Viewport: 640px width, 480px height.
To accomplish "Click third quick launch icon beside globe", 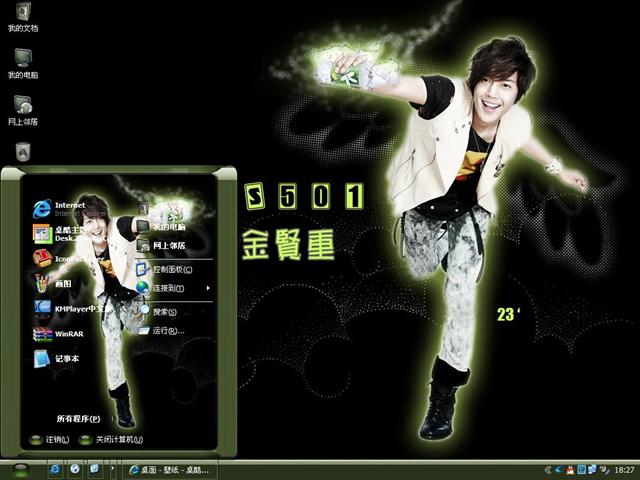I will pyautogui.click(x=95, y=470).
